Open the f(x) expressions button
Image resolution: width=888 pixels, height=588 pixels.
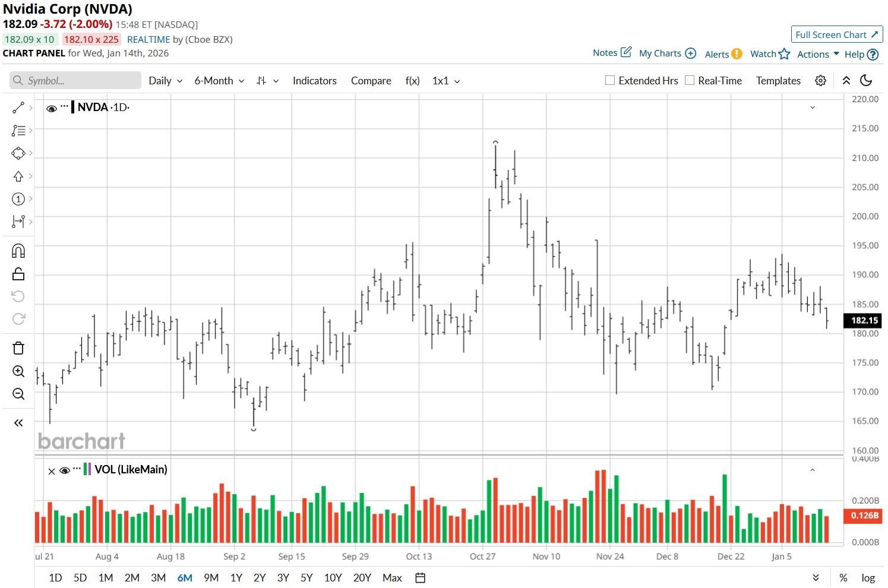(412, 81)
